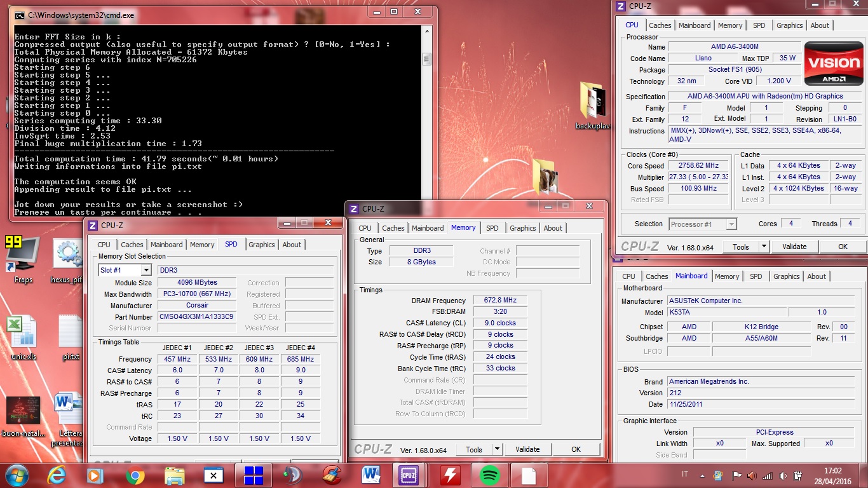Image resolution: width=868 pixels, height=488 pixels.
Task: Click OK in the CPU-Z CPU window
Action: click(x=843, y=247)
